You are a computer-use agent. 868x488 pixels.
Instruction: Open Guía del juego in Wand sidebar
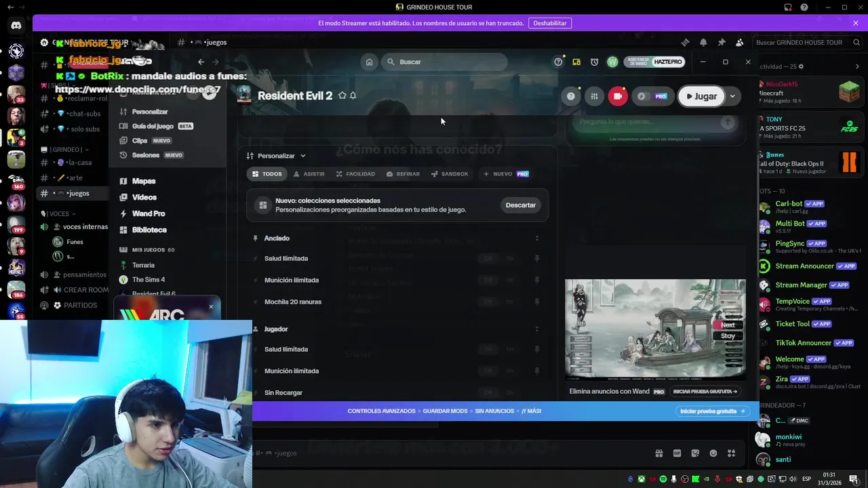click(x=156, y=126)
